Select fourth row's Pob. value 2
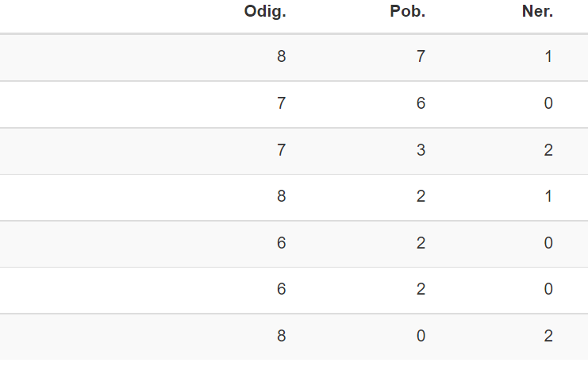This screenshot has width=588, height=374. [421, 196]
